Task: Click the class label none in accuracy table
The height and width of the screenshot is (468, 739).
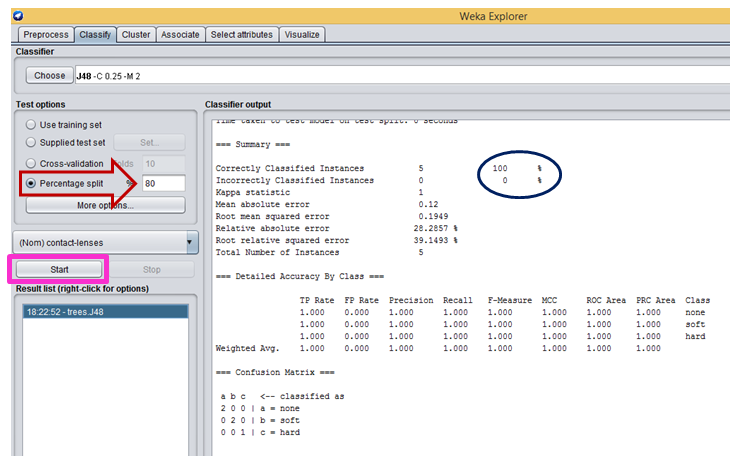Action: 695,312
